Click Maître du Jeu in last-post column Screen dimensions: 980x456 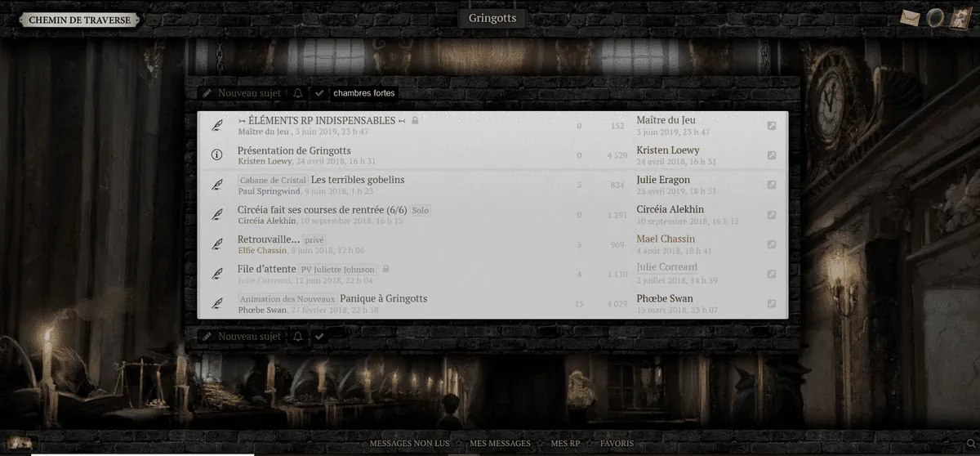click(x=666, y=120)
